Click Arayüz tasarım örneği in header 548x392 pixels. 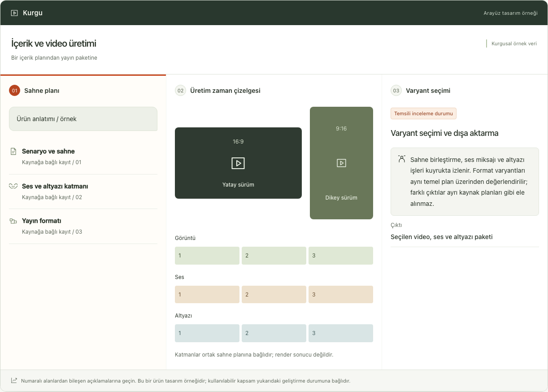[510, 13]
